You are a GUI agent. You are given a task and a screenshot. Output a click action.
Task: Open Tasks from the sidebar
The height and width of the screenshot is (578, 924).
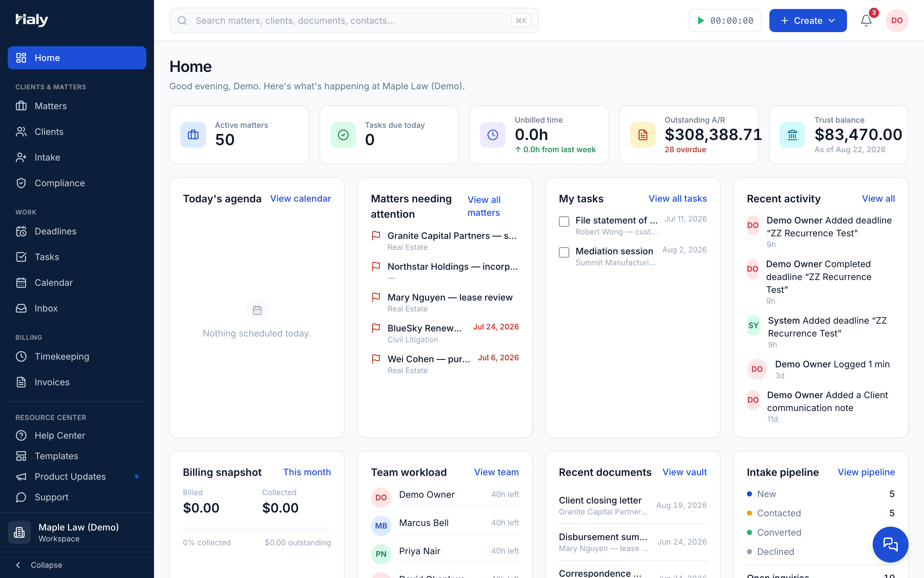click(77, 257)
